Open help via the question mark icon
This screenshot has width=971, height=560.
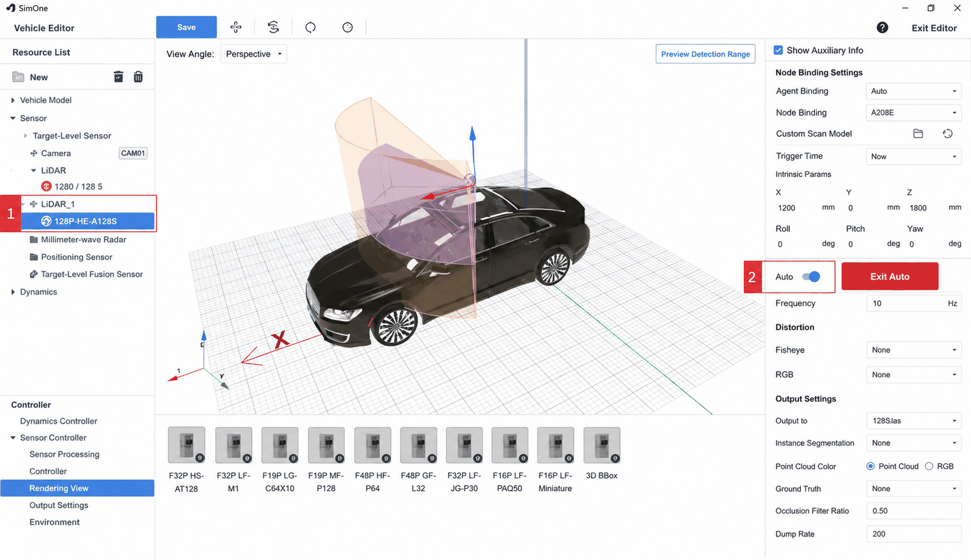882,28
